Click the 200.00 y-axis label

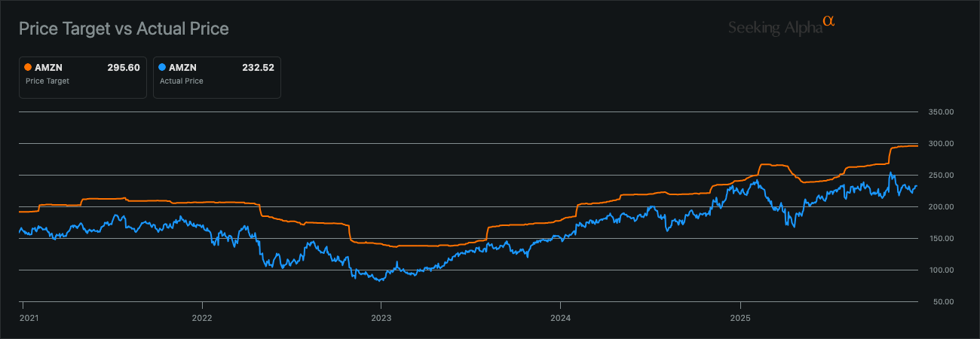(942, 207)
